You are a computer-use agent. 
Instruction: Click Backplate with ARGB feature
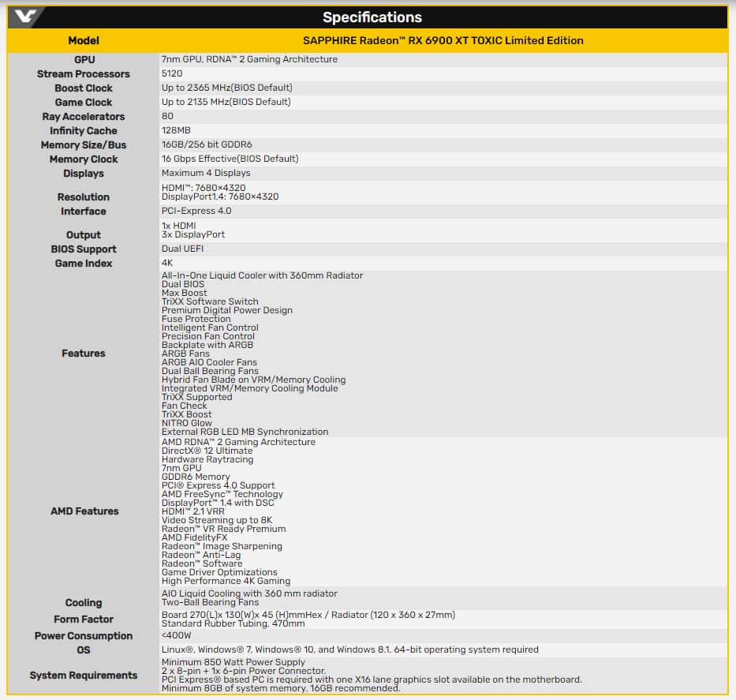pyautogui.click(x=207, y=345)
